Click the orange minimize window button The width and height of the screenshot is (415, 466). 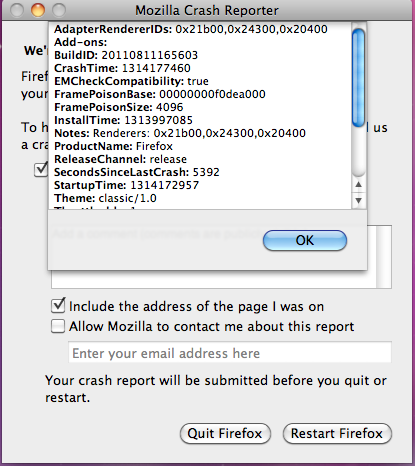(38, 10)
